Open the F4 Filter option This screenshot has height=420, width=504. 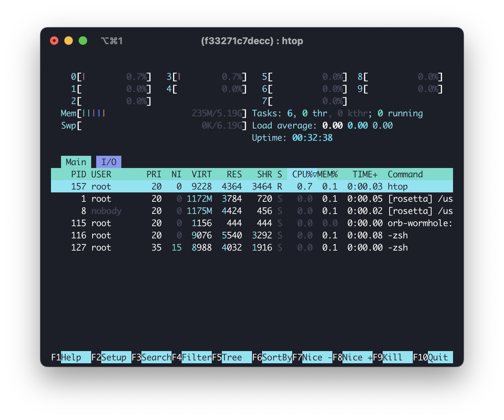(x=192, y=357)
